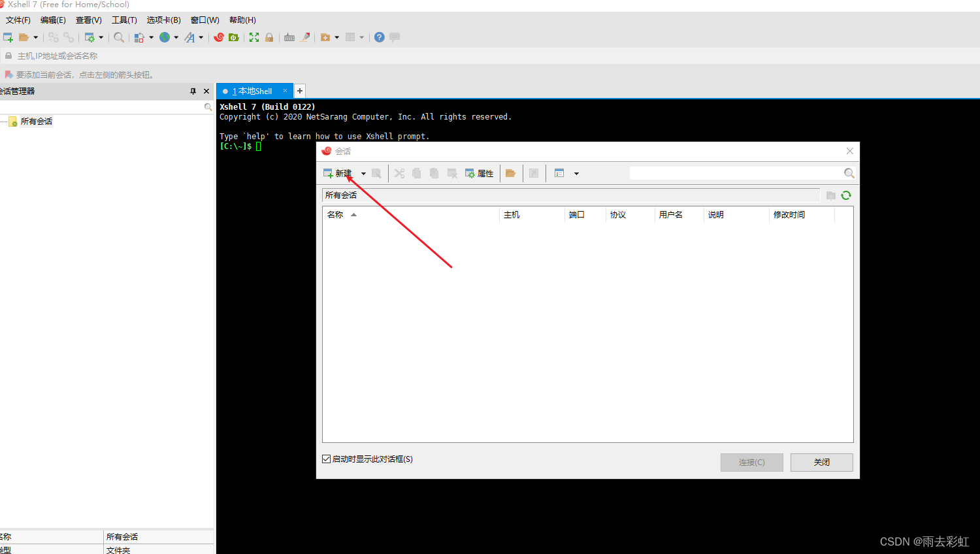Screen dimensions: 980x554
Task: Expand the open folder dropdown arrow
Action: click(35, 37)
